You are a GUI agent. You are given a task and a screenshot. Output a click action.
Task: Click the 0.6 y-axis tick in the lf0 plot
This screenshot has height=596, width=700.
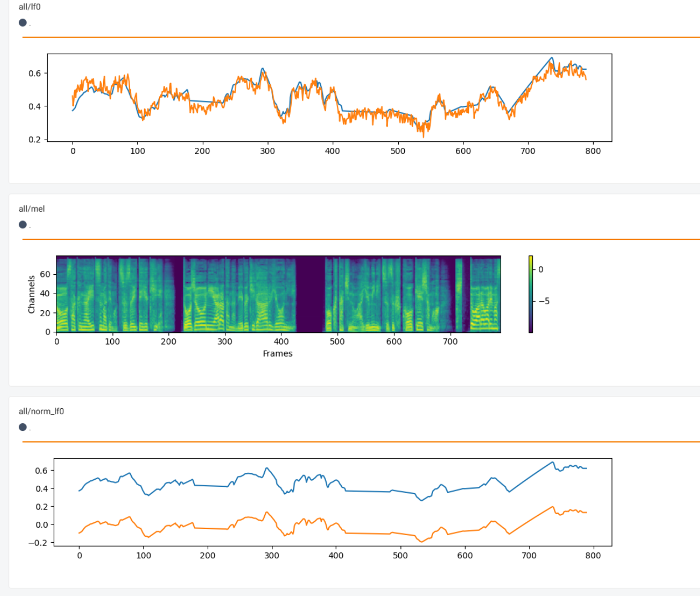coord(34,73)
